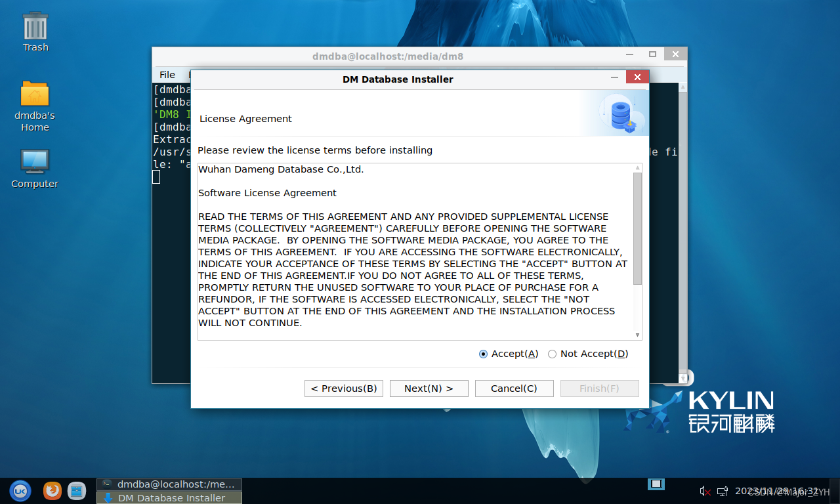Click the license agreement scrollbar thumb
Viewport: 840px width, 504px height.
[637, 228]
